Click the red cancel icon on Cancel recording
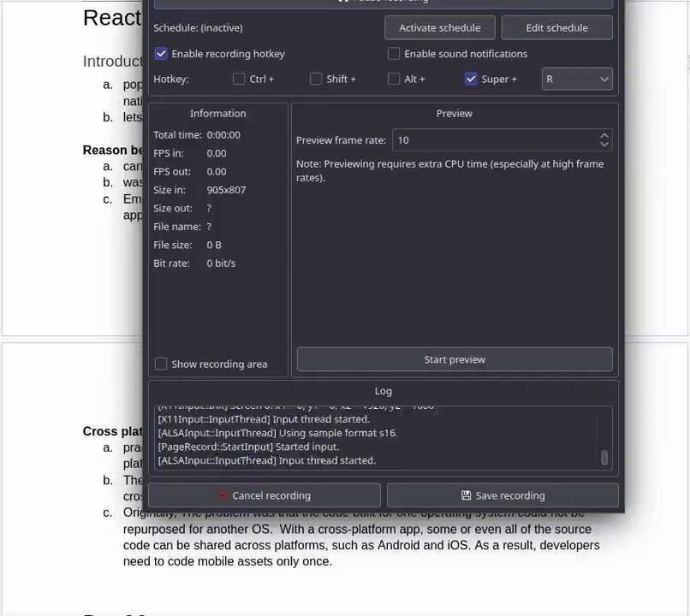The height and width of the screenshot is (616, 690). (x=223, y=495)
